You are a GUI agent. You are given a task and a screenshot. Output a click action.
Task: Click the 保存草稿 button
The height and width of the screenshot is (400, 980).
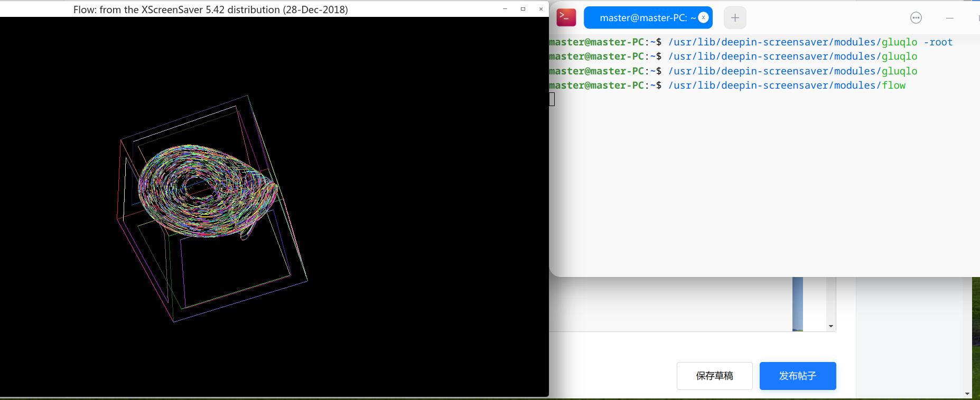[714, 376]
